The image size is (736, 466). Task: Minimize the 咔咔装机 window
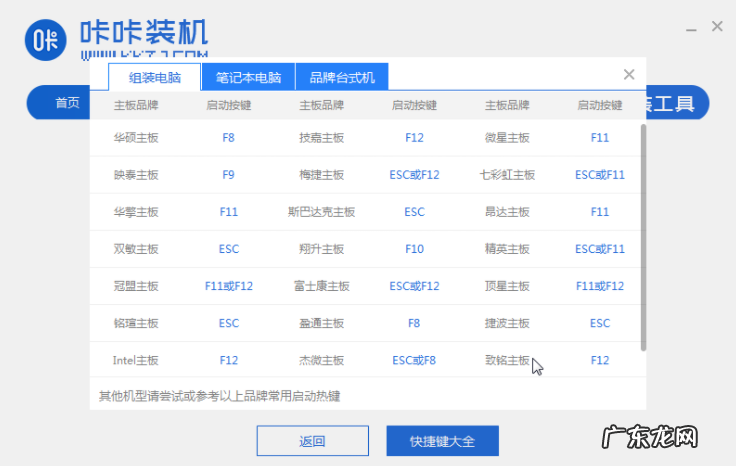691,30
